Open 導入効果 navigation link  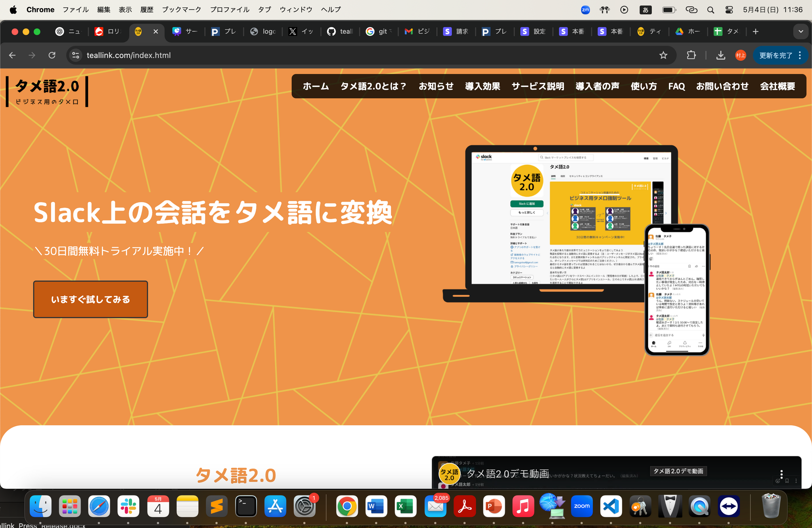(x=483, y=86)
